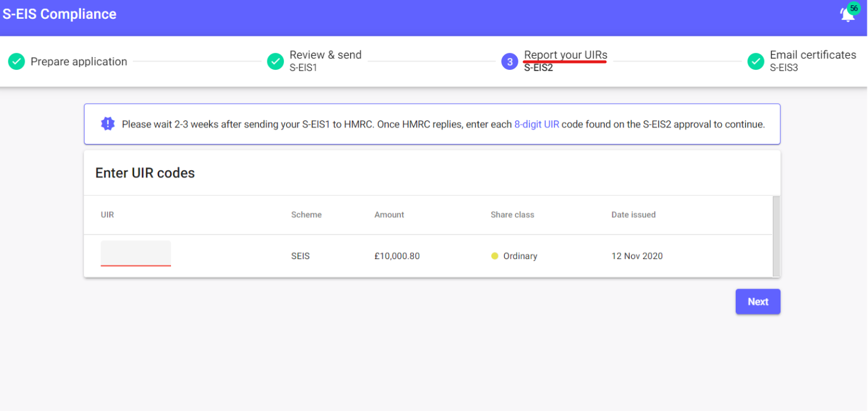Screen dimensions: 868x411
Task: Open the notifications bell icon
Action: 847,15
